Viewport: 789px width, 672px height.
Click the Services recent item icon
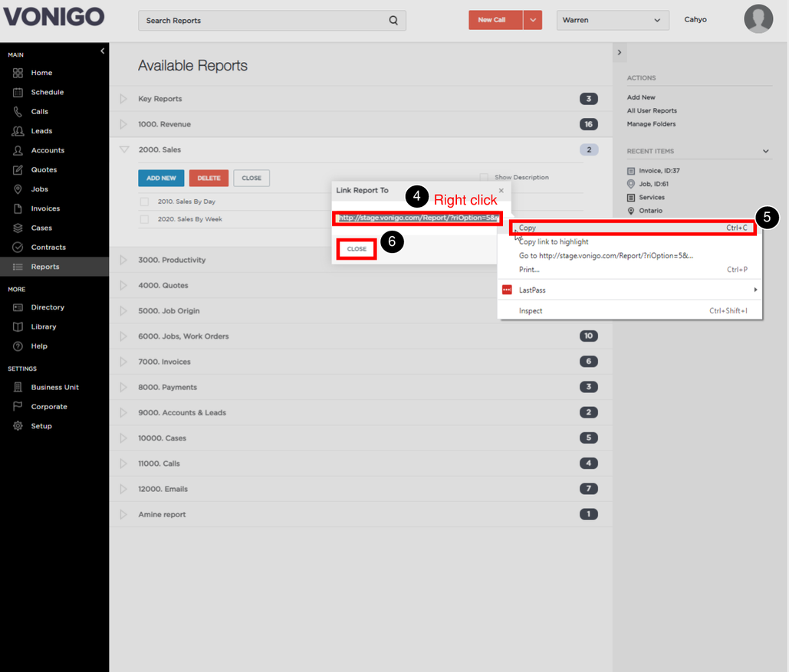pyautogui.click(x=631, y=197)
